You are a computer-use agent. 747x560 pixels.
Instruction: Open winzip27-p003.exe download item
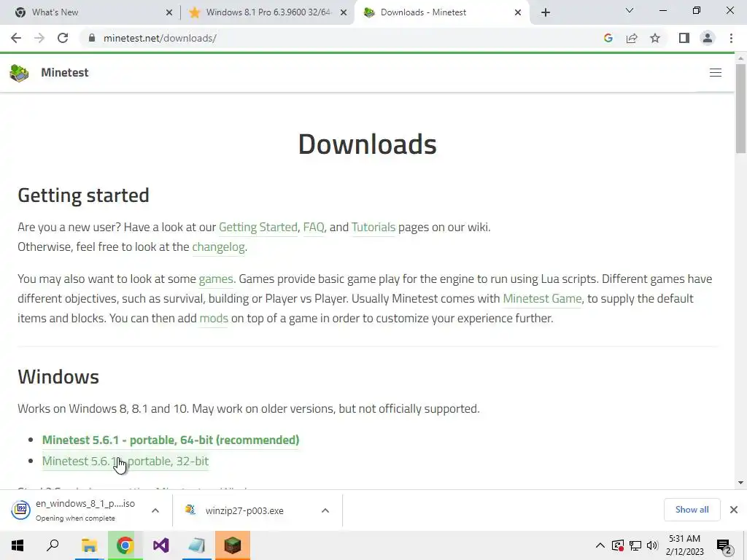[236, 510]
